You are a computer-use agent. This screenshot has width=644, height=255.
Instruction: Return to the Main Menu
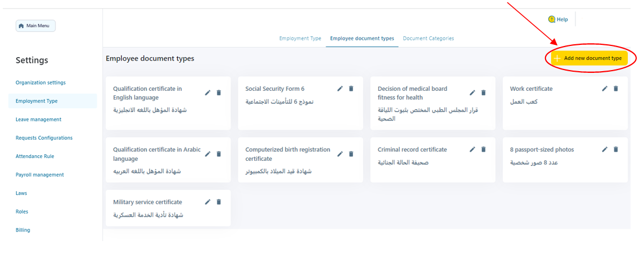point(36,26)
